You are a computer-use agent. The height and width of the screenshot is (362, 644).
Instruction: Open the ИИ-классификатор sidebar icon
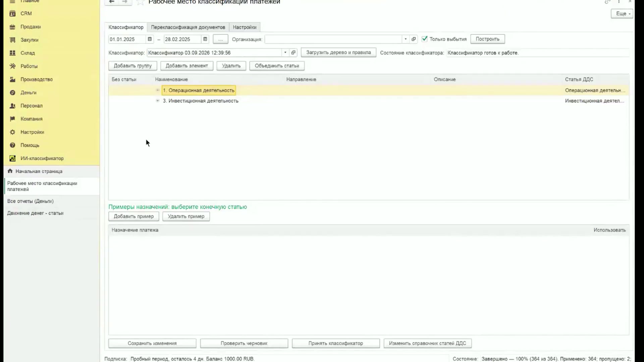click(x=12, y=158)
